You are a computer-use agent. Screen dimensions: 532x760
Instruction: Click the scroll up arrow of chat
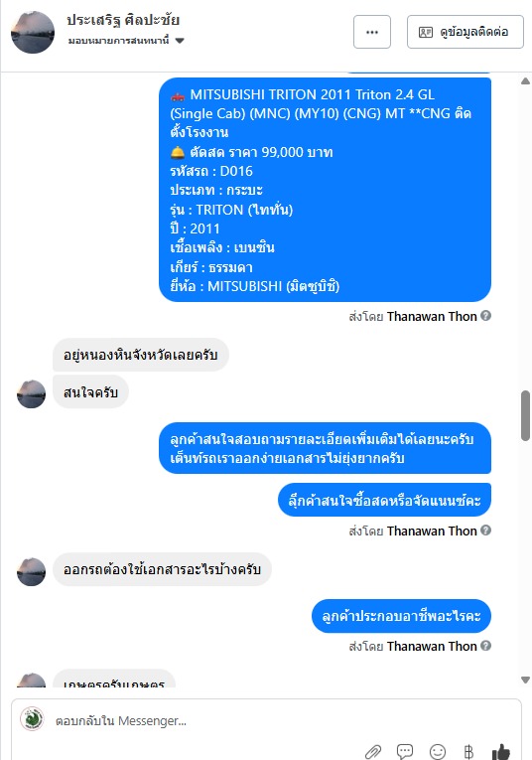click(525, 80)
